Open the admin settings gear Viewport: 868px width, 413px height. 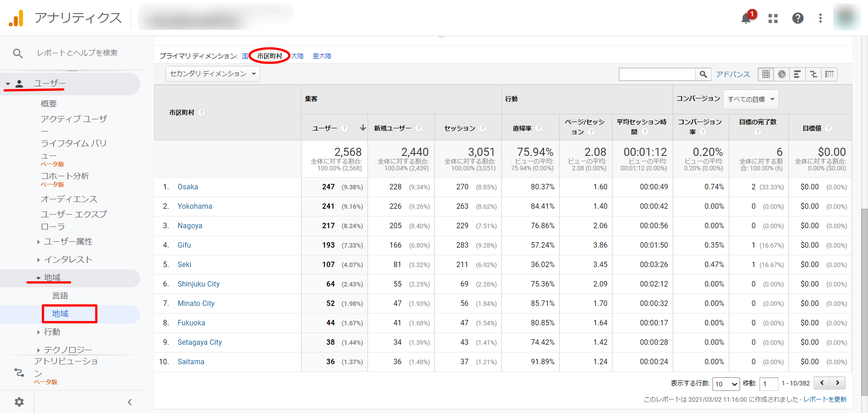point(19,402)
